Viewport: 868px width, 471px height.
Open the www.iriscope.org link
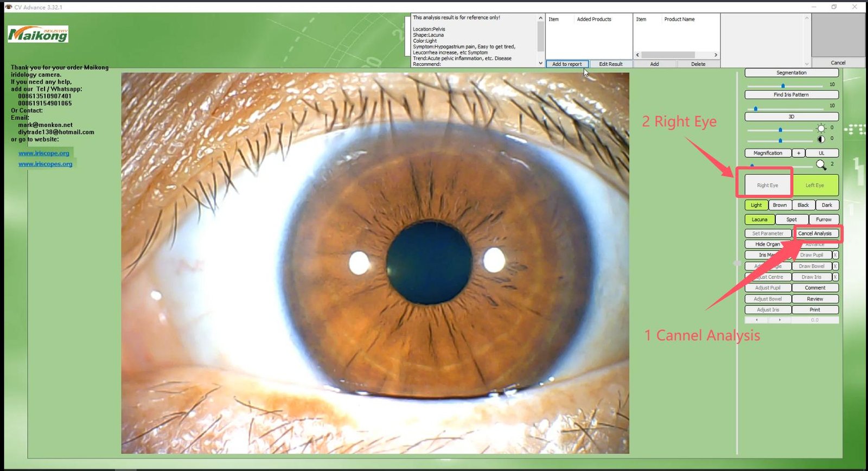tap(44, 153)
